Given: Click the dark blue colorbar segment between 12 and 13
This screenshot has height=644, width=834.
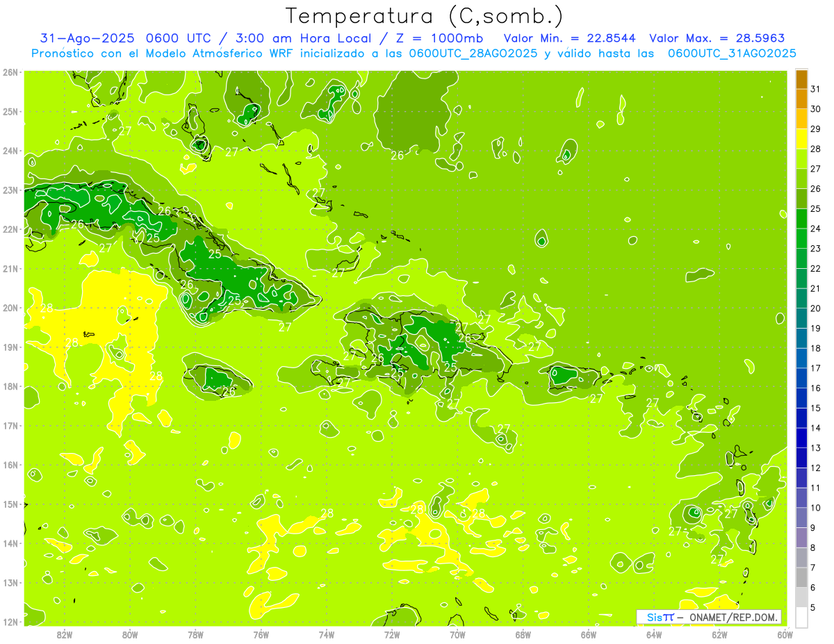Looking at the screenshot, I should tap(801, 458).
